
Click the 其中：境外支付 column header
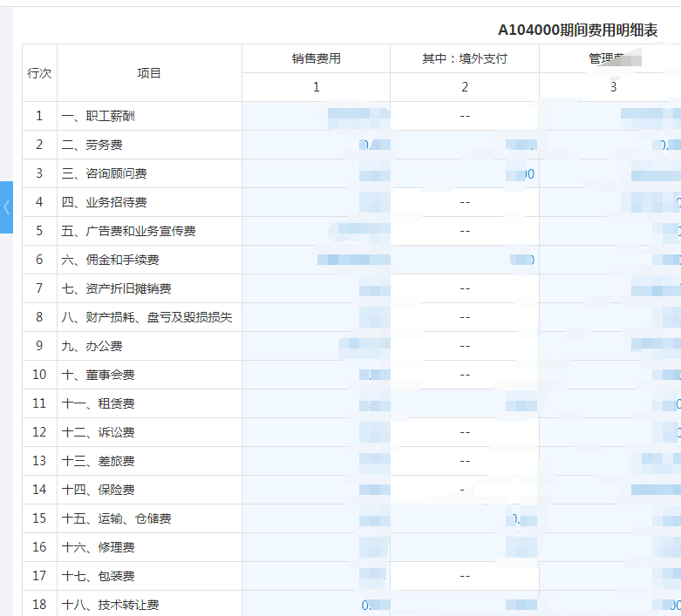464,58
